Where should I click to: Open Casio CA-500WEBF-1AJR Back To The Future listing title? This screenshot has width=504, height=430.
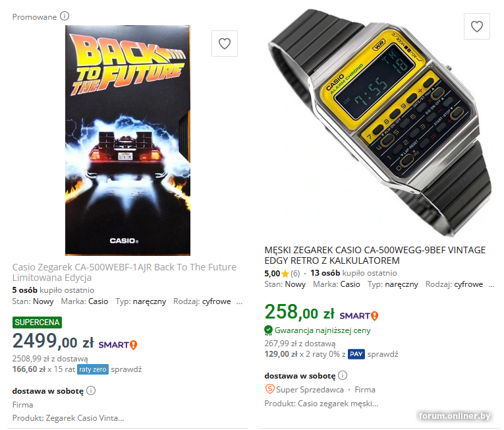pyautogui.click(x=124, y=272)
